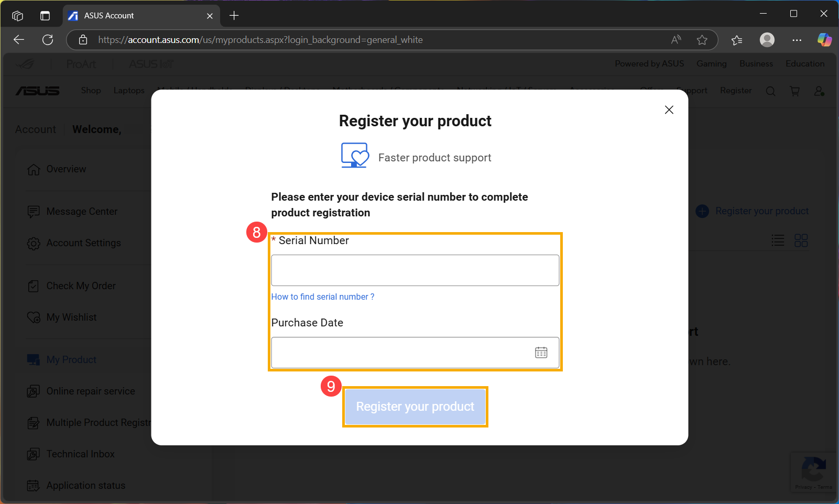Viewport: 839px width, 504px height.
Task: Click the Serial Number input field
Action: [x=415, y=270]
